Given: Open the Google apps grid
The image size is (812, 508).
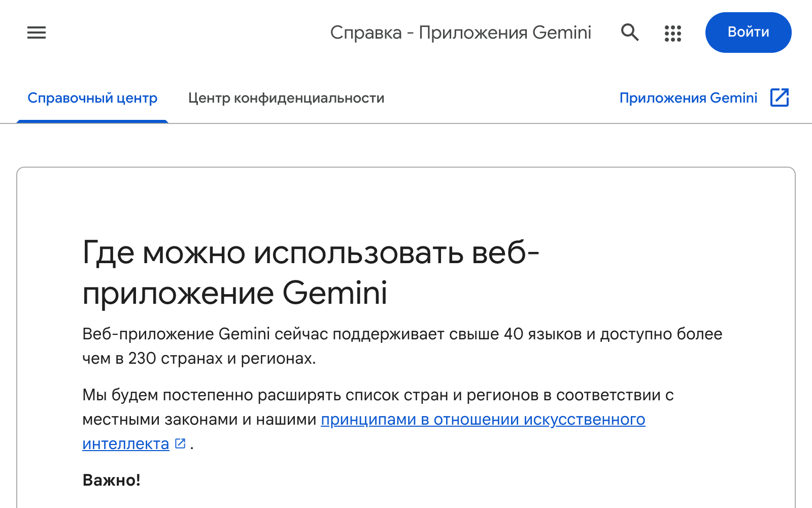Looking at the screenshot, I should (673, 33).
